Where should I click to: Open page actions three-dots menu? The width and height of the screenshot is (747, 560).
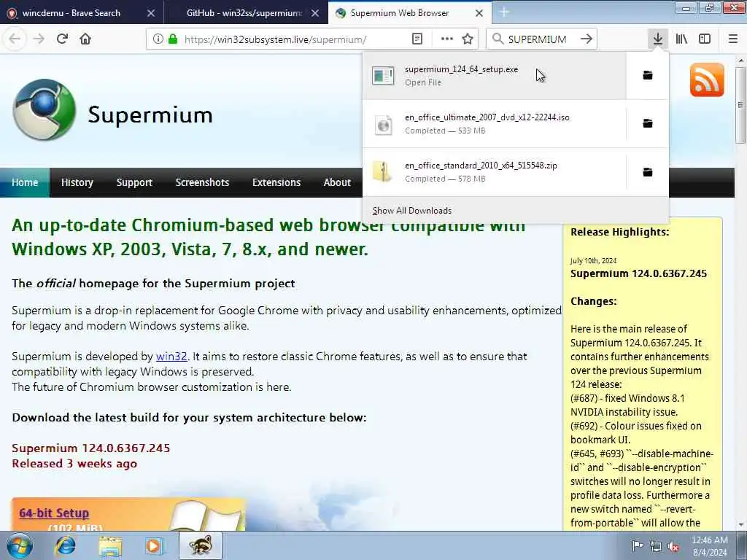[x=447, y=39]
